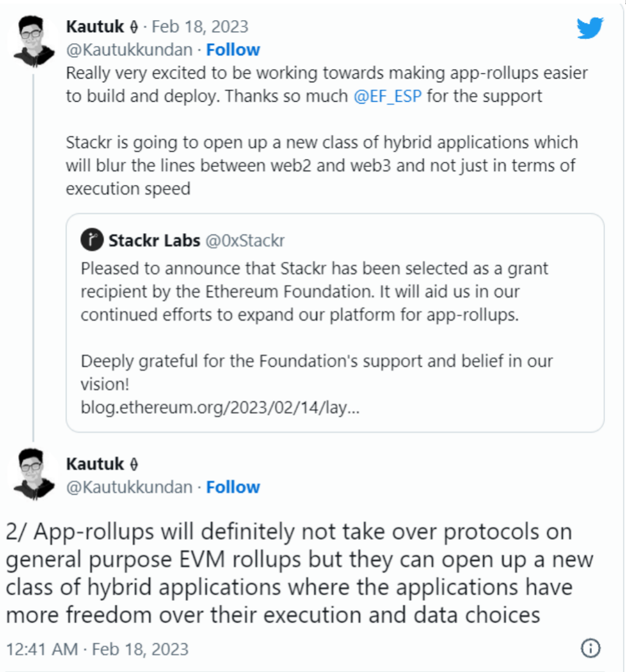Viewport: 626px width, 672px height.
Task: Follow Kautuk from the first tweet
Action: 233,49
